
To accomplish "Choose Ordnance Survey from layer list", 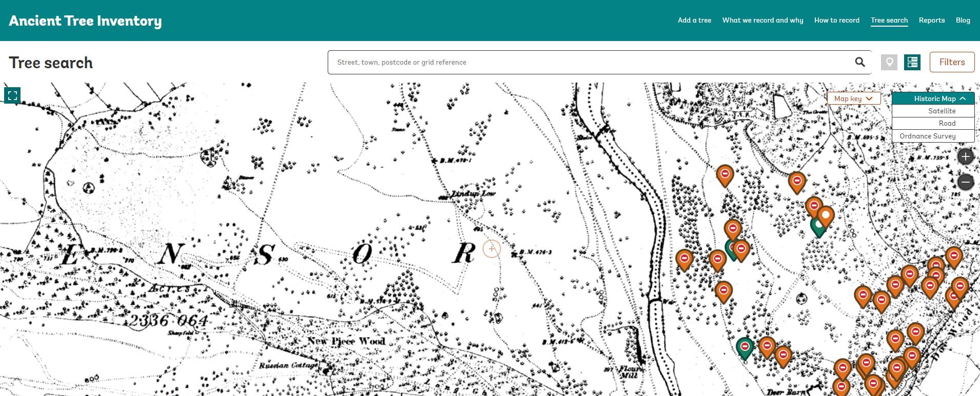I will 928,136.
